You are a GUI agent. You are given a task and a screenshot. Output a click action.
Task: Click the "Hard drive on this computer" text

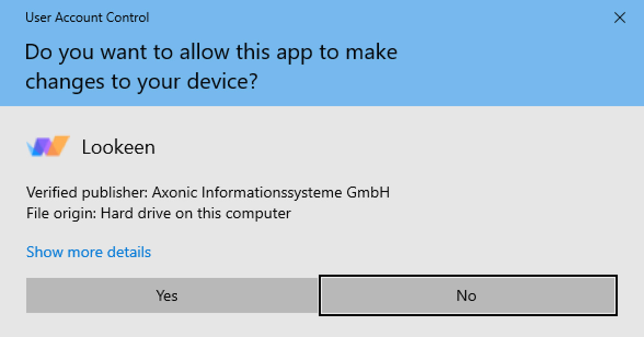pyautogui.click(x=196, y=213)
